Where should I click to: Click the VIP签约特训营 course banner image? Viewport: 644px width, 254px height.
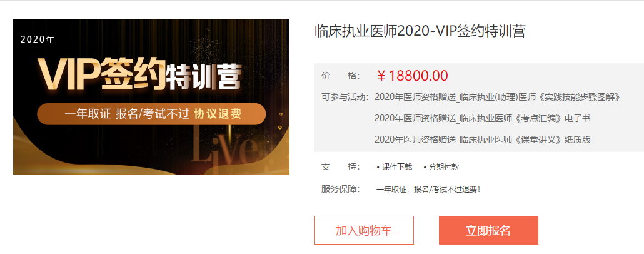(151, 96)
